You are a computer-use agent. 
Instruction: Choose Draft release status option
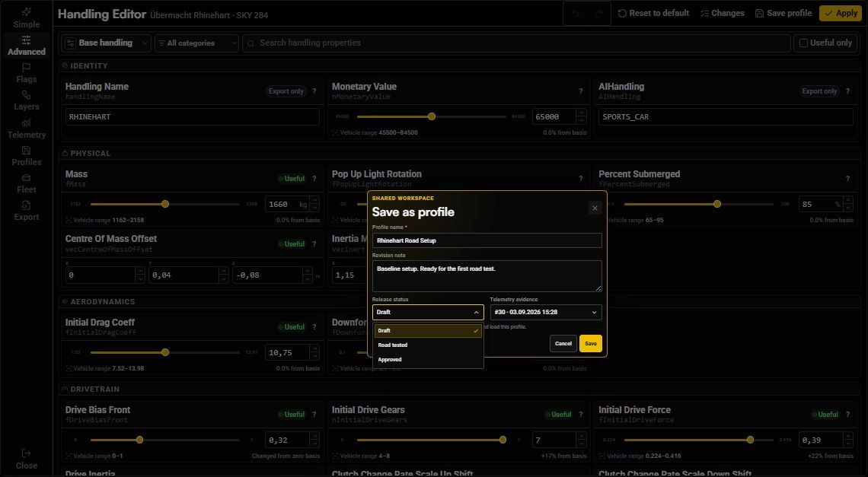428,330
